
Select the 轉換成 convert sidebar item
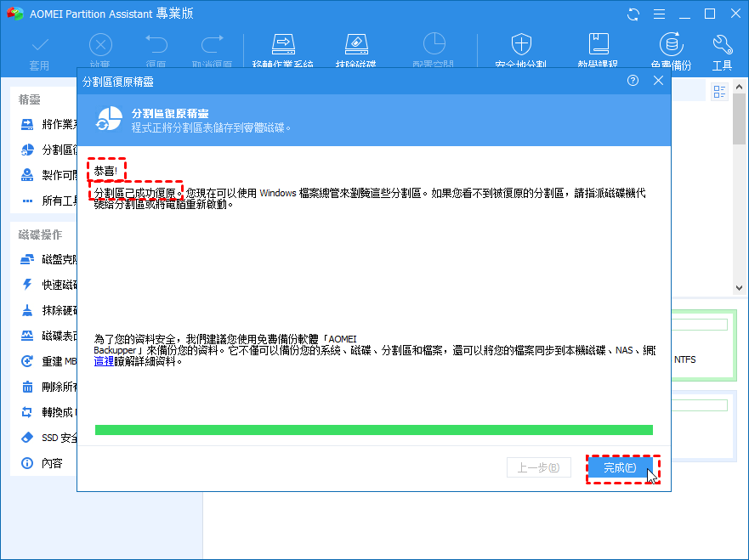pos(48,412)
